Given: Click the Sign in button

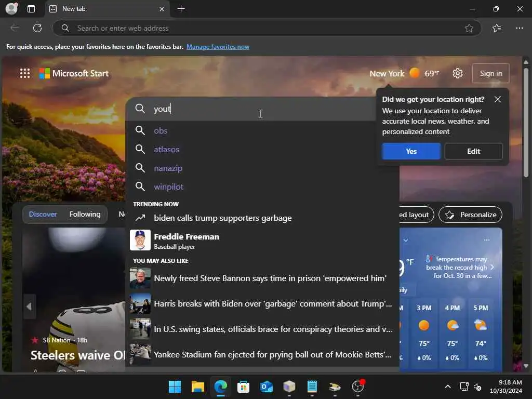Looking at the screenshot, I should tap(490, 73).
